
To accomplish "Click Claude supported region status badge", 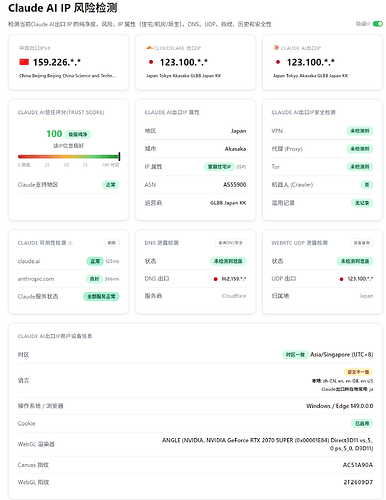I will tap(111, 185).
